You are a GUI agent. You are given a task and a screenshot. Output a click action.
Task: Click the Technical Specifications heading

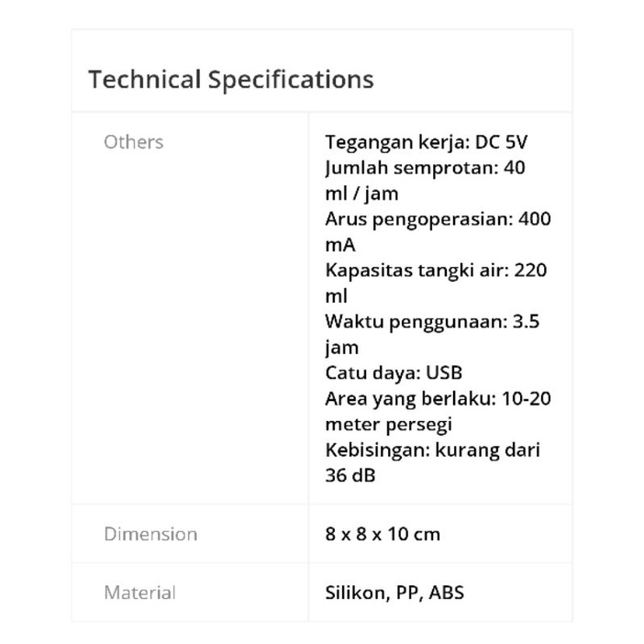(231, 80)
